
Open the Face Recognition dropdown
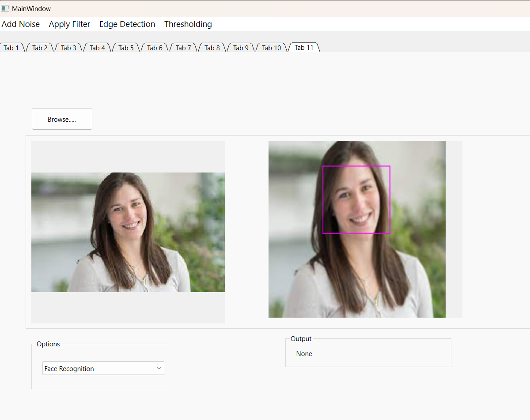(103, 368)
